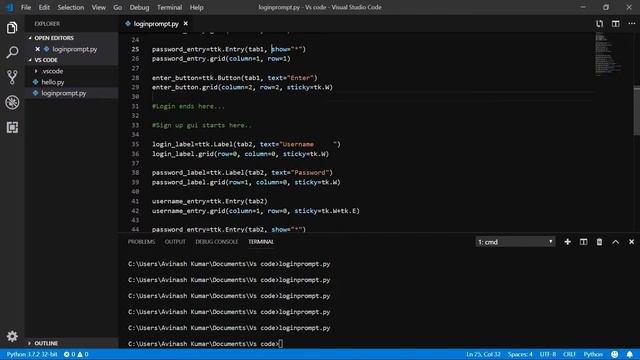Select the Terminal panel tab
This screenshot has width=640, height=360.
coord(261,242)
